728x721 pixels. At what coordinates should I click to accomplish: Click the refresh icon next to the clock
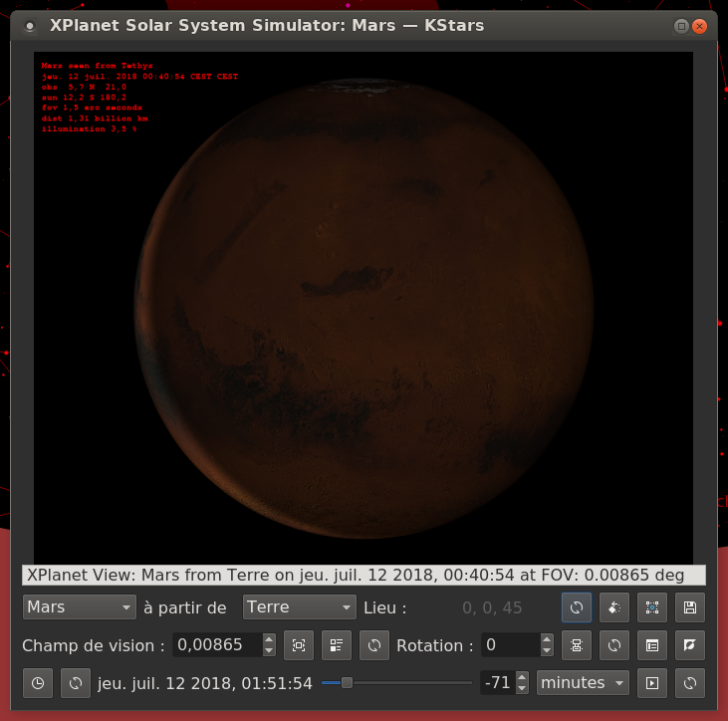76,683
